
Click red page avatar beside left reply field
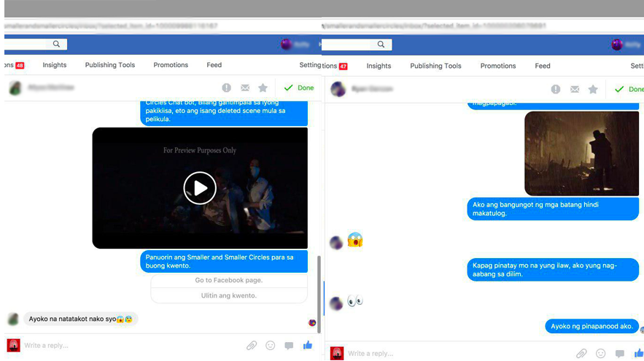tap(14, 346)
